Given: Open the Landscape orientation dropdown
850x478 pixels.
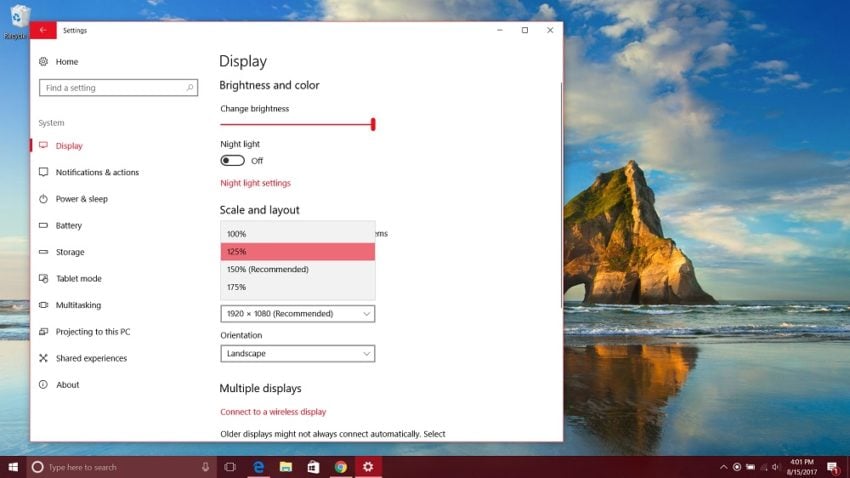Looking at the screenshot, I should [x=298, y=353].
